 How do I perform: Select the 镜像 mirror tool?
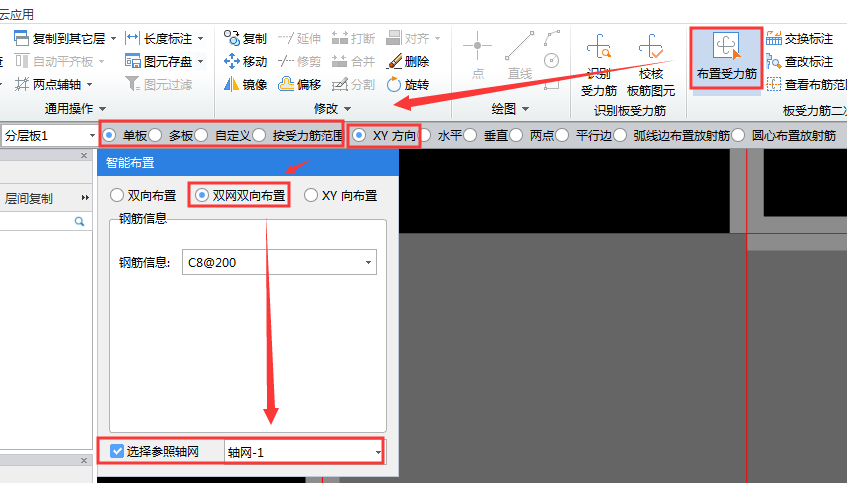(x=245, y=84)
